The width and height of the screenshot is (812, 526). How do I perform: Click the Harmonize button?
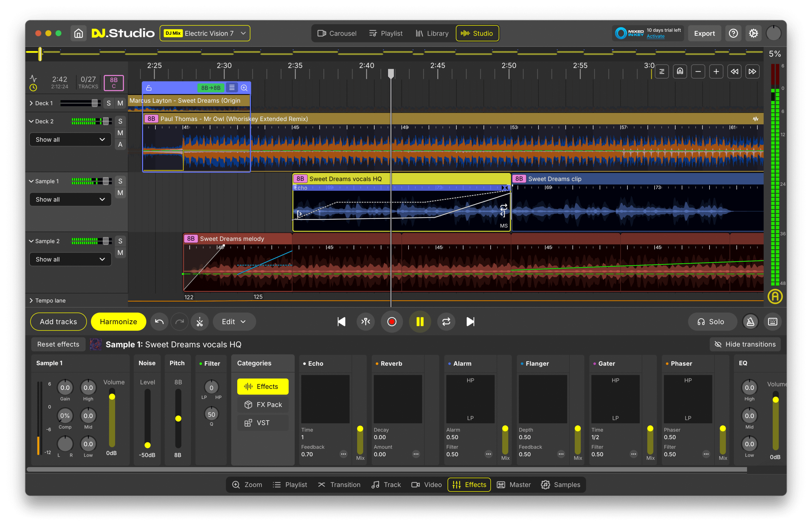click(x=118, y=322)
